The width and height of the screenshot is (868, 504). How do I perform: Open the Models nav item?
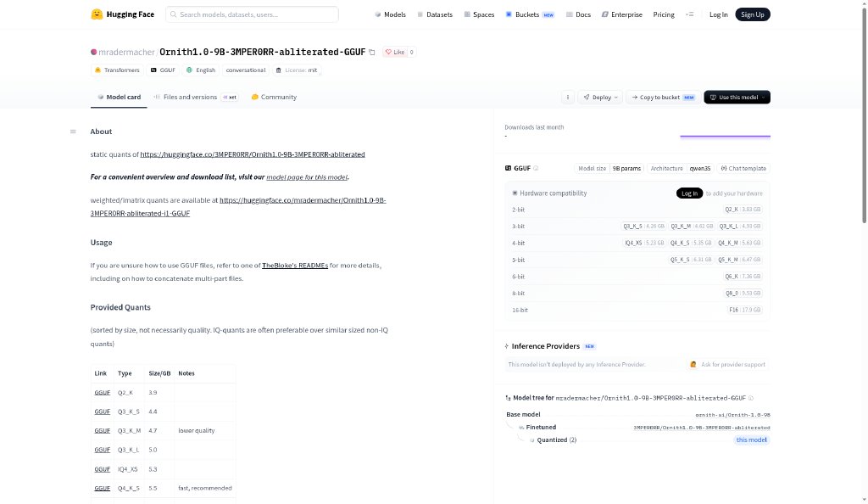390,14
